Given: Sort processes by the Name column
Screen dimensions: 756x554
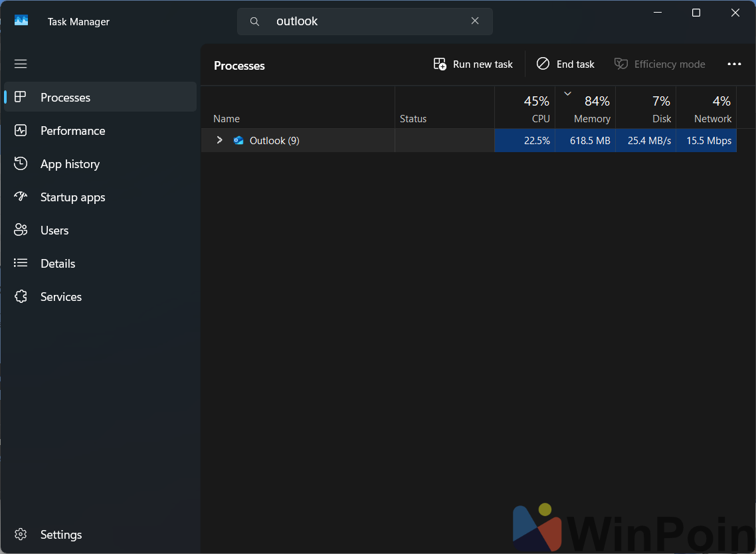Looking at the screenshot, I should 298,107.
